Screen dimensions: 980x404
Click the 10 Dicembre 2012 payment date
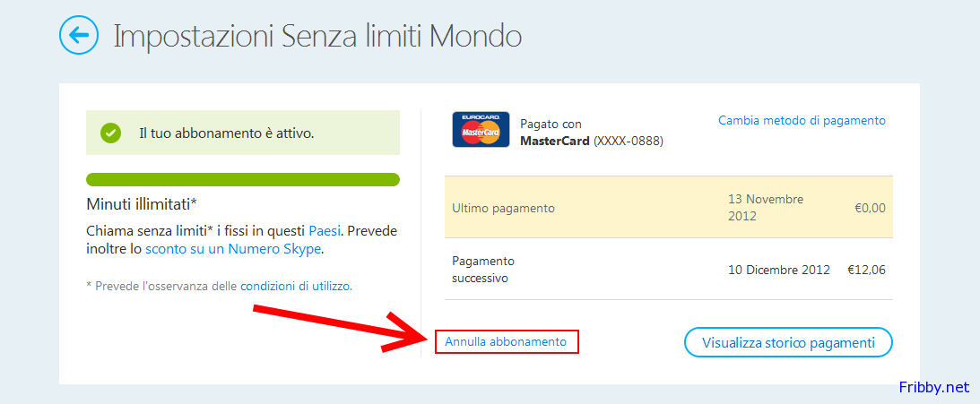click(778, 270)
